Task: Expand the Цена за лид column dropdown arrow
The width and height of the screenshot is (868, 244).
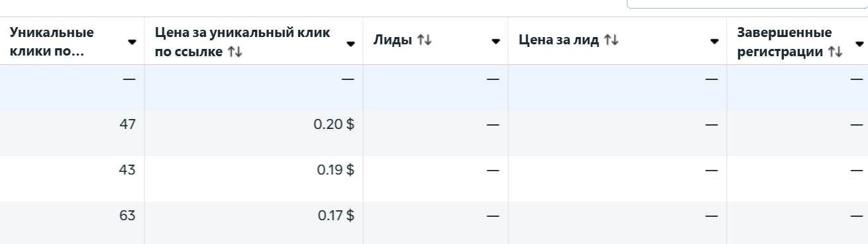Action: click(714, 42)
